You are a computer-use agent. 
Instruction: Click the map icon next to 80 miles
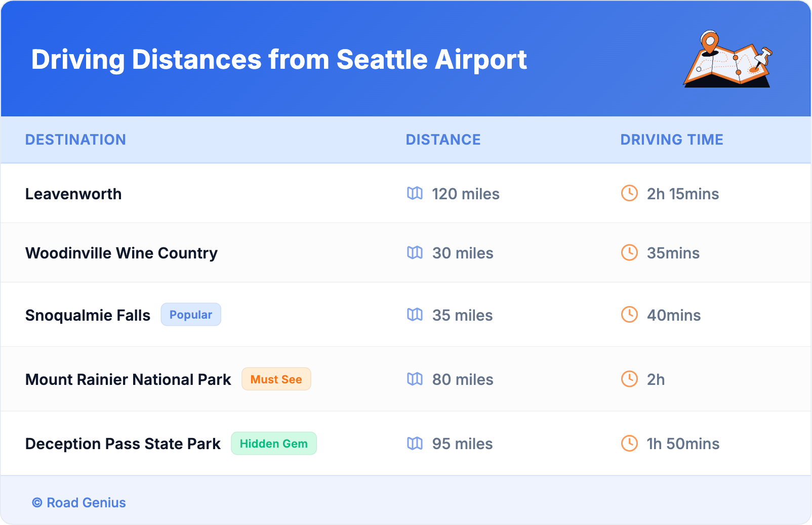(x=415, y=379)
